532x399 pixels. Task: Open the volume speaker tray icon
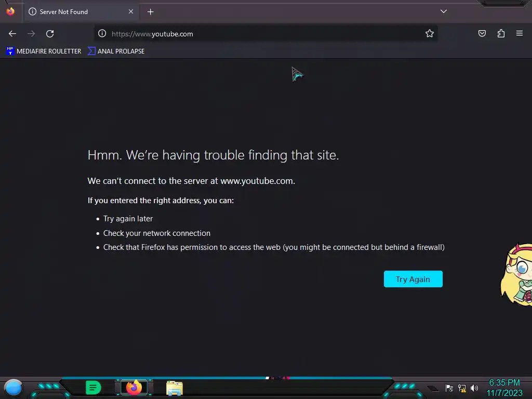point(474,388)
